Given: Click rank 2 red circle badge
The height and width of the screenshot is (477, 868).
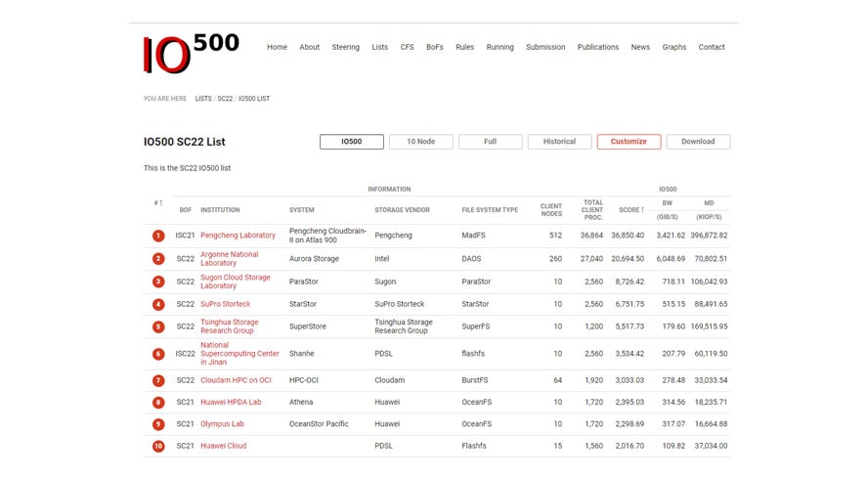Looking at the screenshot, I should tap(158, 258).
